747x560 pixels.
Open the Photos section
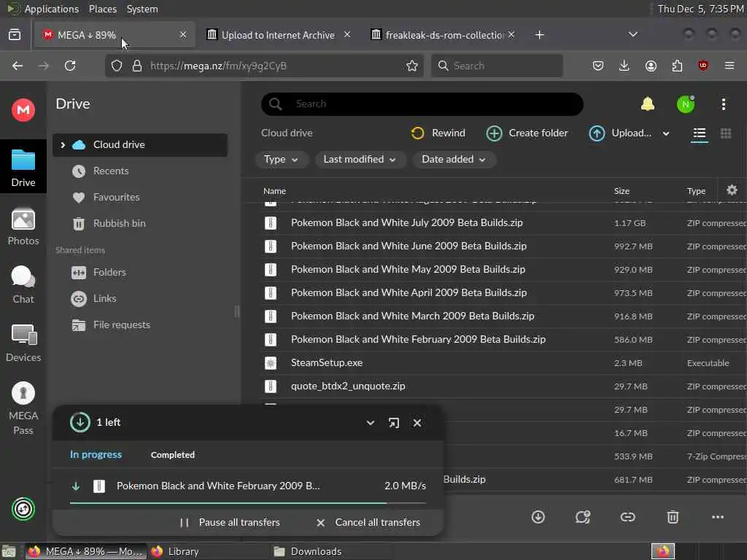(23, 227)
